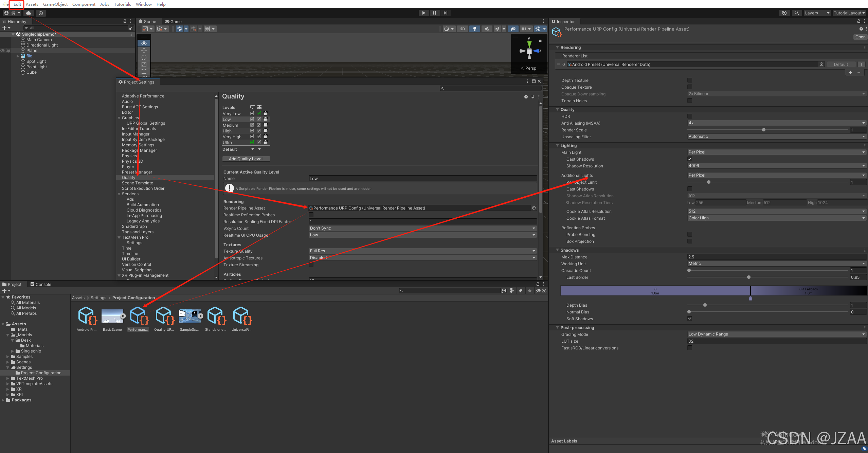Click the cloud services icon in the toolbar

coord(29,13)
